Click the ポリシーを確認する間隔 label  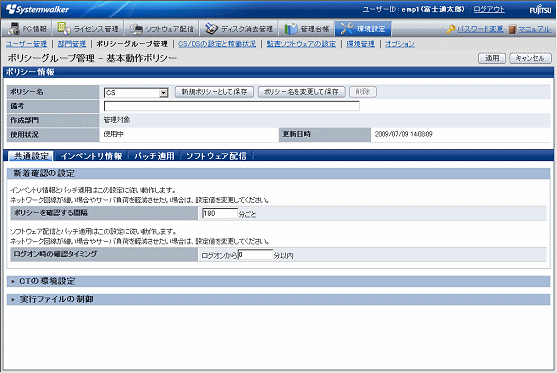pyautogui.click(x=50, y=213)
